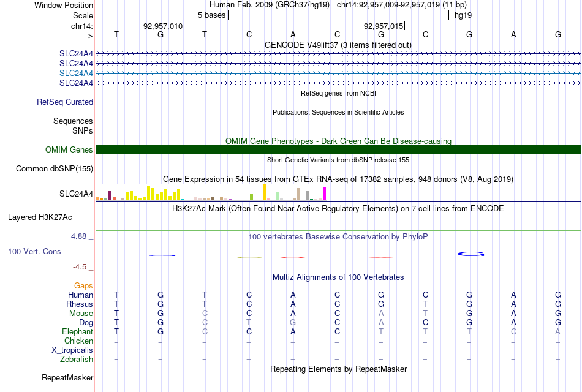Click the Scale label in the ruler
Viewport: 582px width, 392px height.
click(83, 15)
